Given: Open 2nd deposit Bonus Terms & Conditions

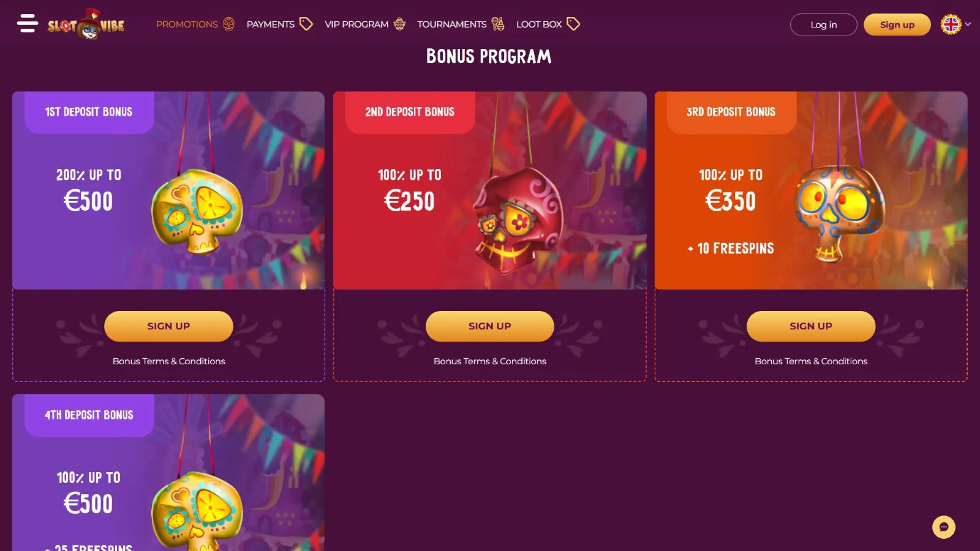Looking at the screenshot, I should [489, 361].
